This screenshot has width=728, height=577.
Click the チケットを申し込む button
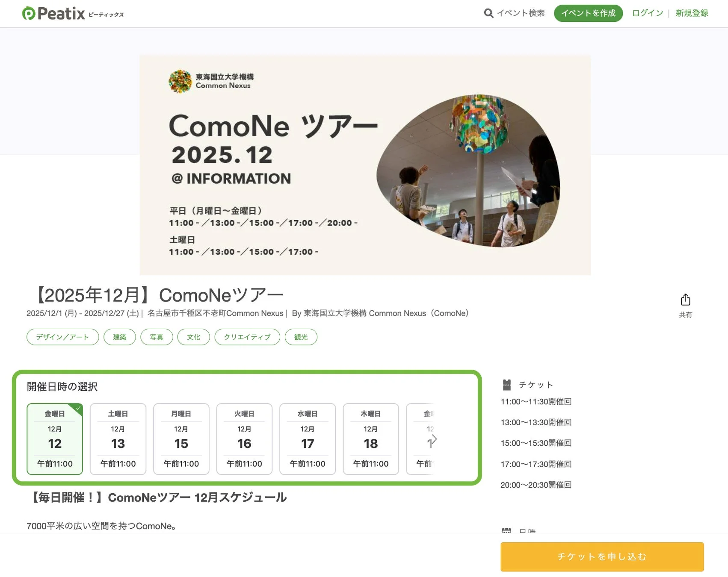[601, 556]
